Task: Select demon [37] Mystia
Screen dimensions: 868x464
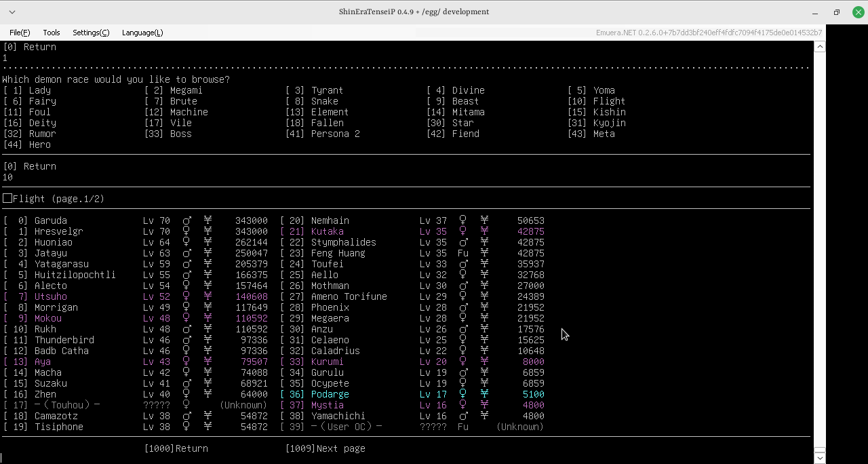Action: [x=412, y=405]
